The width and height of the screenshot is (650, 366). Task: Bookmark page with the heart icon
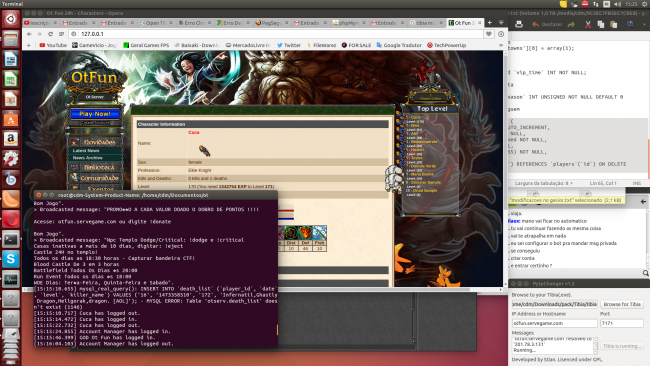[489, 34]
